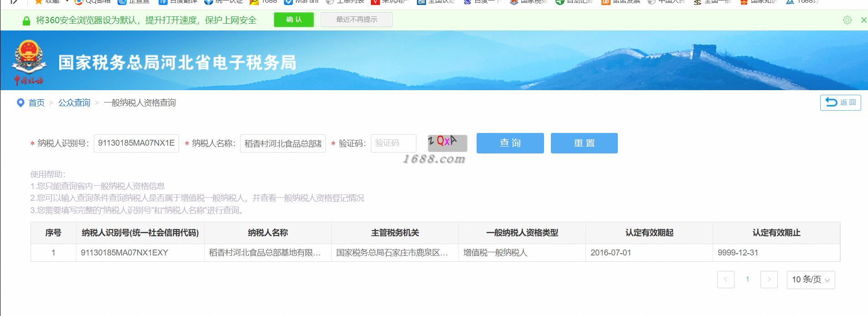
Task: Open 公众查询 breadcrumb link
Action: tap(74, 103)
